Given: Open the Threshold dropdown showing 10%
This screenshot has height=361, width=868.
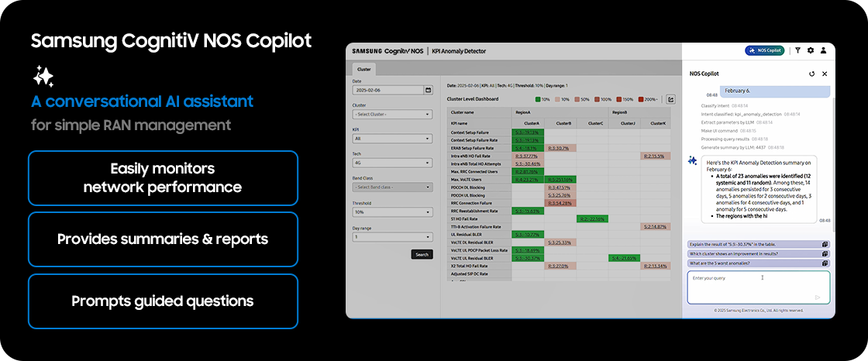Looking at the screenshot, I should [x=392, y=212].
